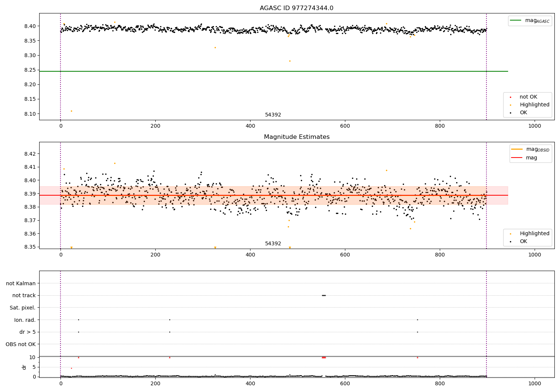The height and width of the screenshot is (392, 560).
Task: Click the 'Ion. rad.' axis label
Action: (x=25, y=320)
